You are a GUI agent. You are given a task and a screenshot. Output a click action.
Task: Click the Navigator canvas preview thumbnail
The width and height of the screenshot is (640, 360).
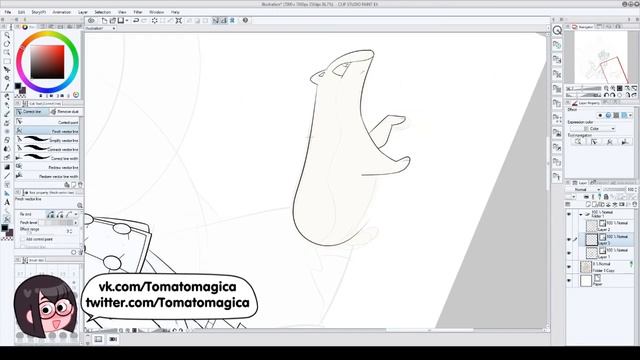pos(601,57)
